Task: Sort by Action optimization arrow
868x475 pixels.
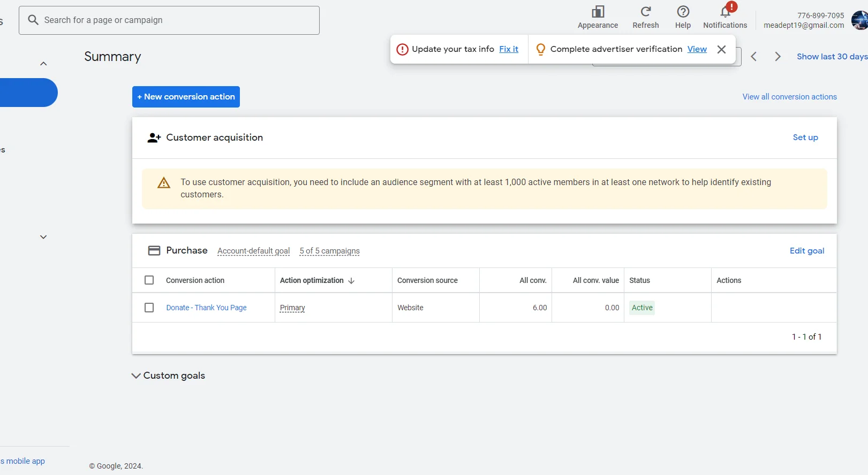Action: (351, 280)
